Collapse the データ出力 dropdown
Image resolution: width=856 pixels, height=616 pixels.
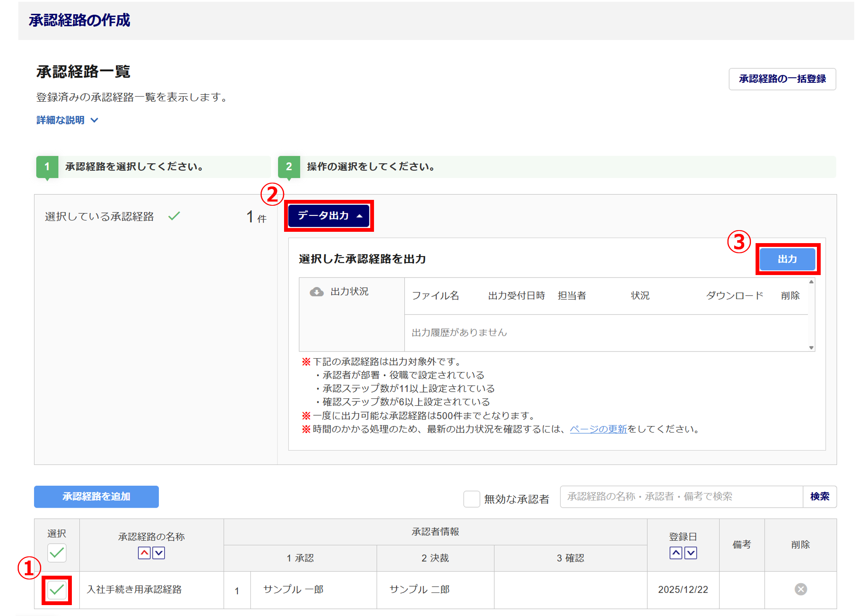[x=329, y=216]
